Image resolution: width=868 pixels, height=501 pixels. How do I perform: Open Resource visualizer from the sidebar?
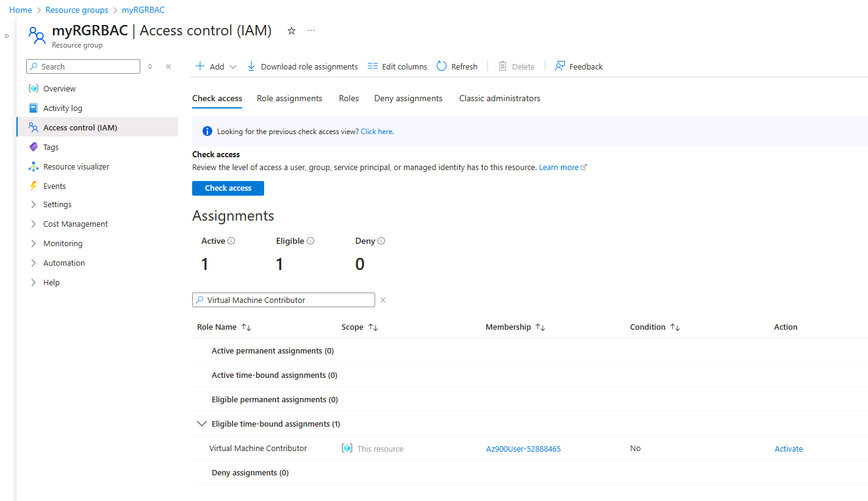75,166
